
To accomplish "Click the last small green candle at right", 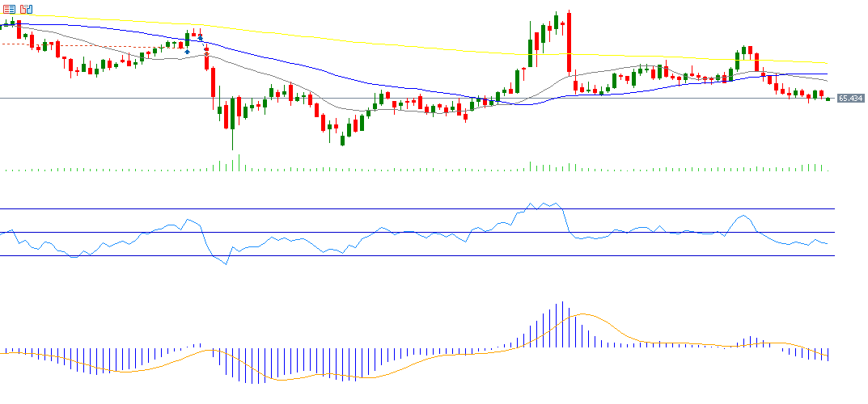I will tap(828, 99).
